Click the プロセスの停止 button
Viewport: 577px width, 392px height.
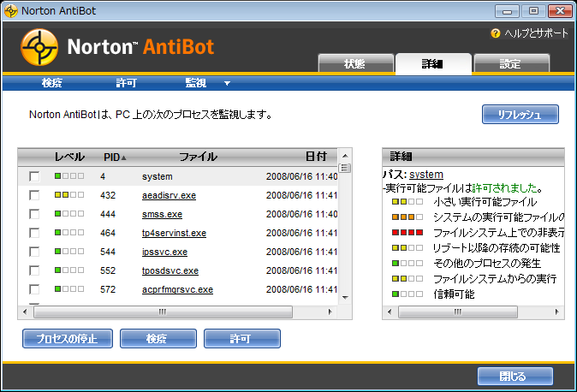[x=68, y=339]
